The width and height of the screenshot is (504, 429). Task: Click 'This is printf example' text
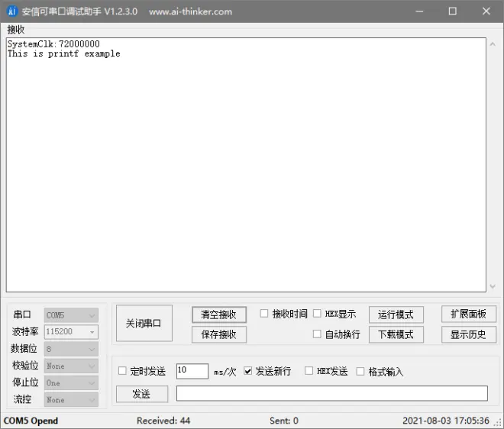tap(64, 53)
